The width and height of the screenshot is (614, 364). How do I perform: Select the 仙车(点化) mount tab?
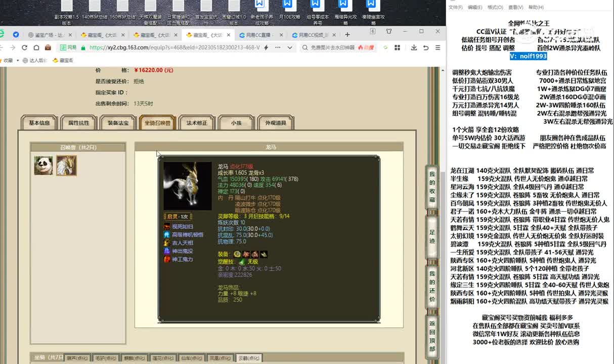pyautogui.click(x=191, y=358)
